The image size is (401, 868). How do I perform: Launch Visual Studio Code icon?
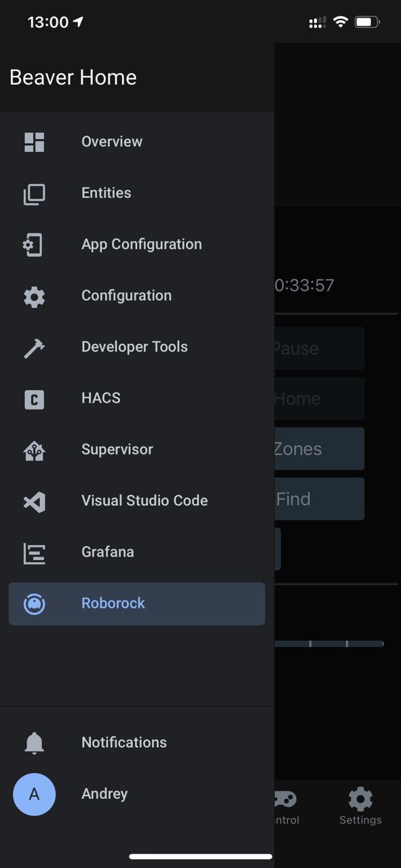pos(34,502)
